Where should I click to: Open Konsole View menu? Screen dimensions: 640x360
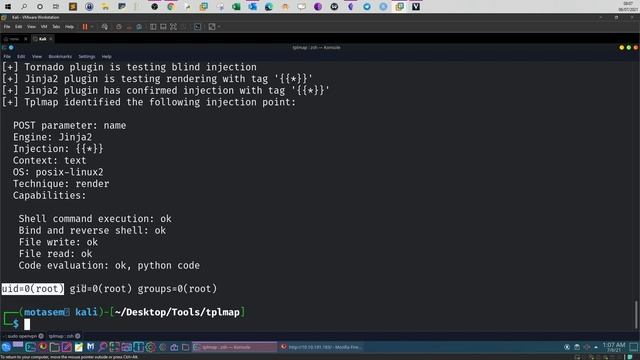(37, 56)
